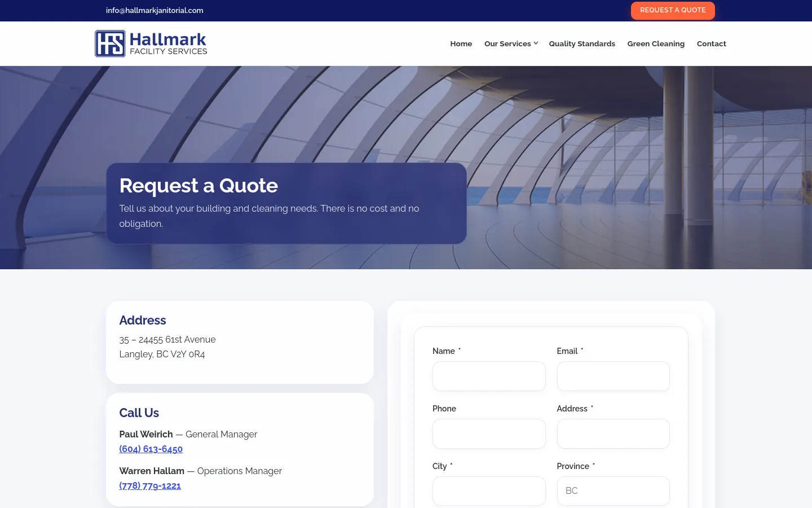The image size is (812, 508).
Task: Click the 'Langley, BC V2Y 0R4' text
Action: click(x=162, y=354)
